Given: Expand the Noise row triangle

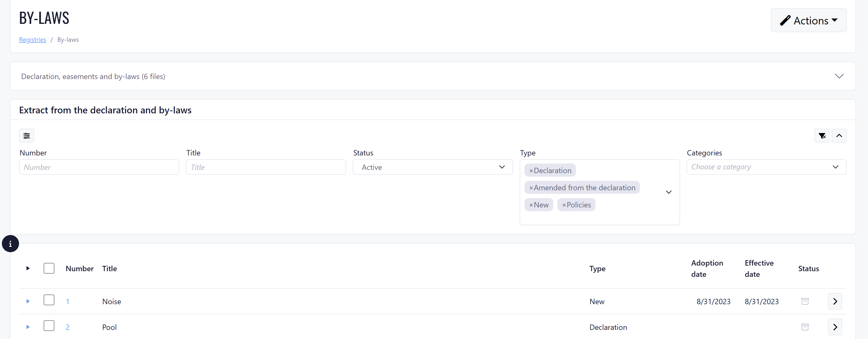Looking at the screenshot, I should pos(28,301).
